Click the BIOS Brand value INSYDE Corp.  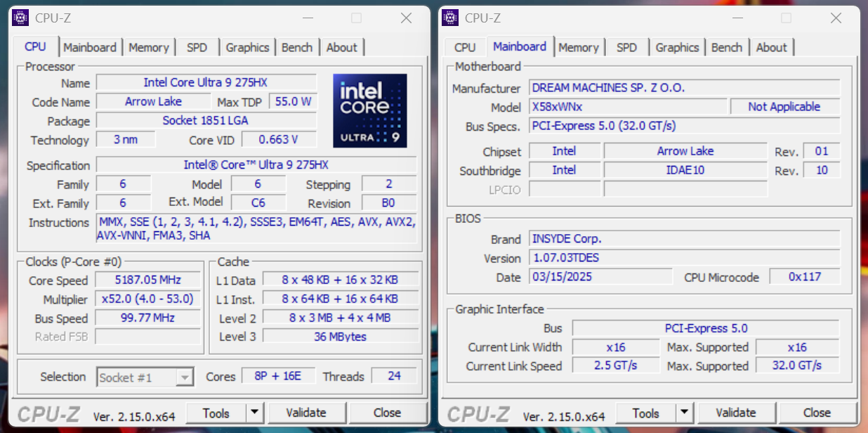(684, 239)
